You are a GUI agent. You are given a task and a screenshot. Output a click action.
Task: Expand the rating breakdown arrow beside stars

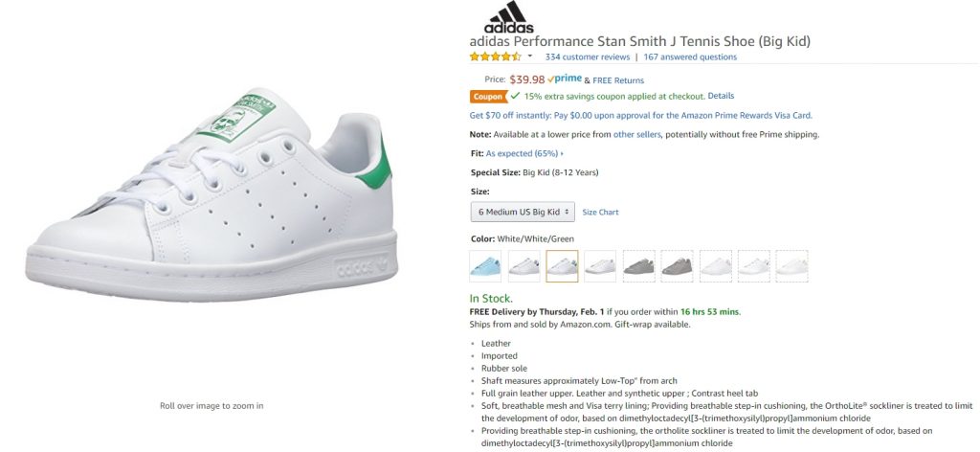point(530,57)
